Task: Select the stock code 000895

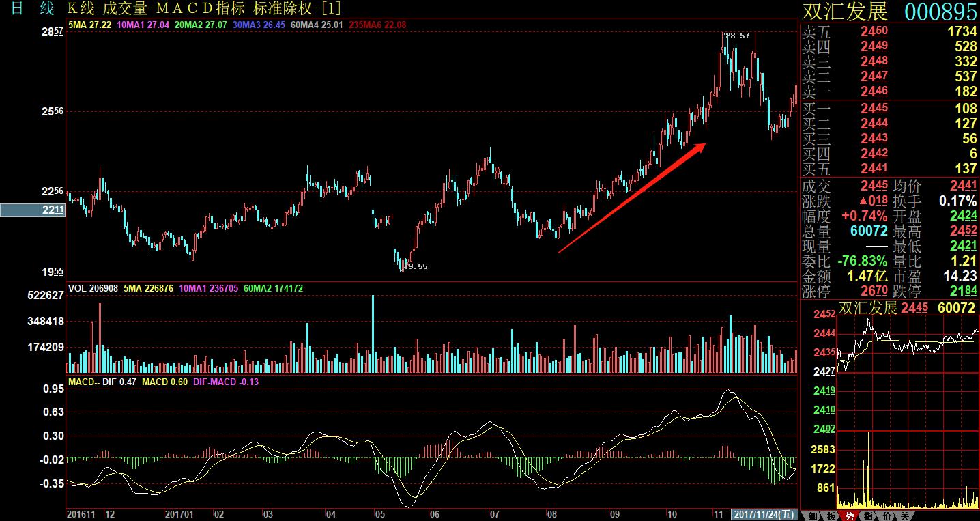Action: pyautogui.click(x=941, y=12)
